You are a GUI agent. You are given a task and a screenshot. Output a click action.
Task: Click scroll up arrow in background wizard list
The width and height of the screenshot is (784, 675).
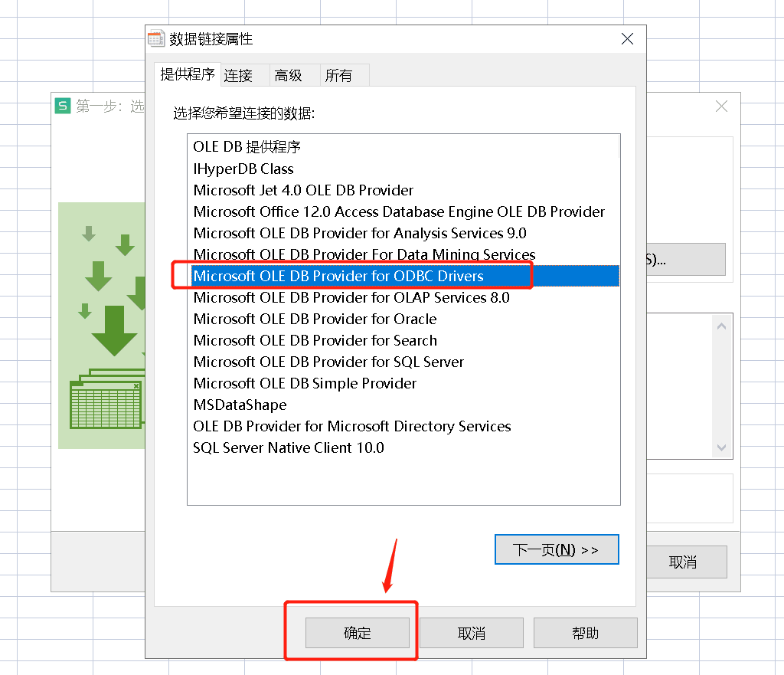[721, 326]
